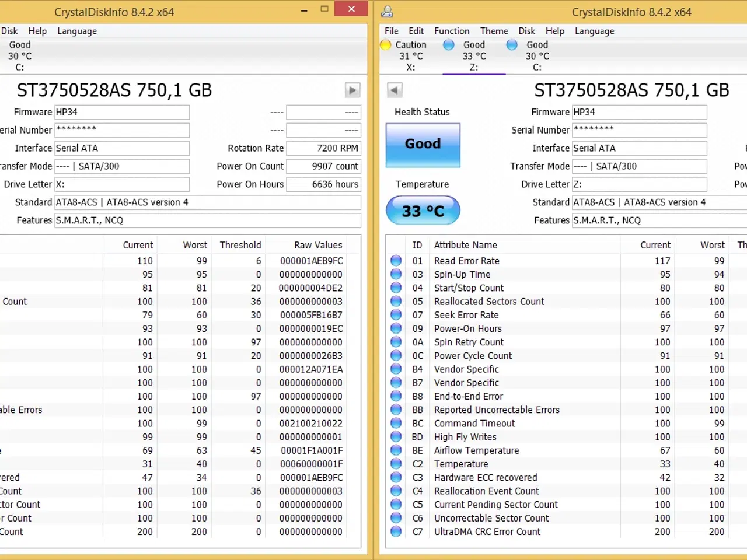The image size is (747, 560).
Task: Click the status dot beside UltraDMA CRC Error Count
Action: [396, 531]
